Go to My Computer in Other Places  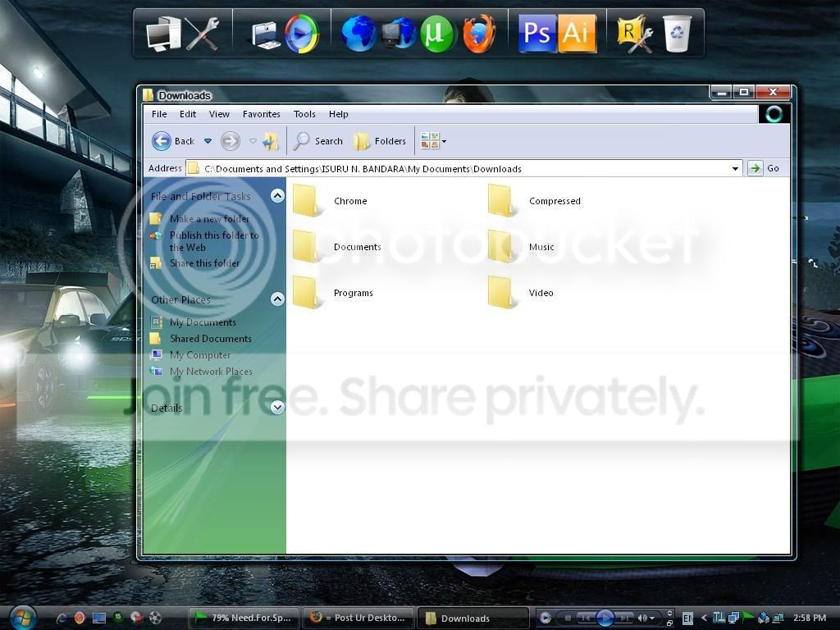point(200,355)
